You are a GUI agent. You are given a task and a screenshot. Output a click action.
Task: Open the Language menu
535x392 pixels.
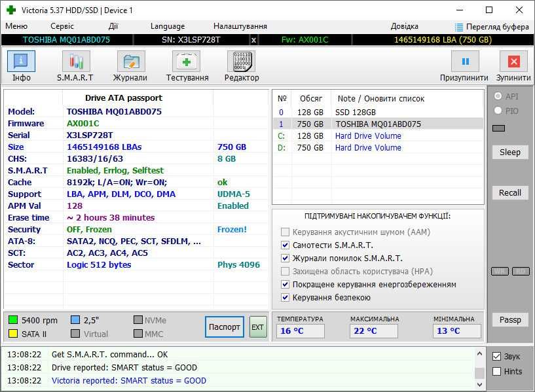(x=168, y=26)
